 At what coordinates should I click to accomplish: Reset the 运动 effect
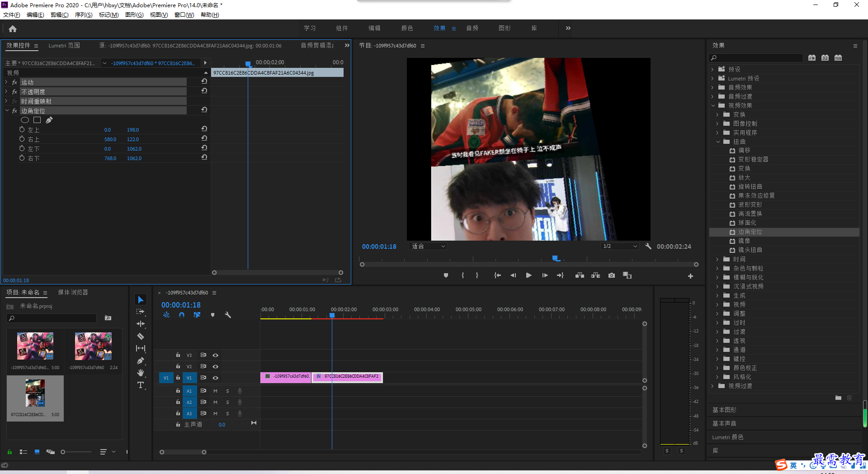coord(204,81)
